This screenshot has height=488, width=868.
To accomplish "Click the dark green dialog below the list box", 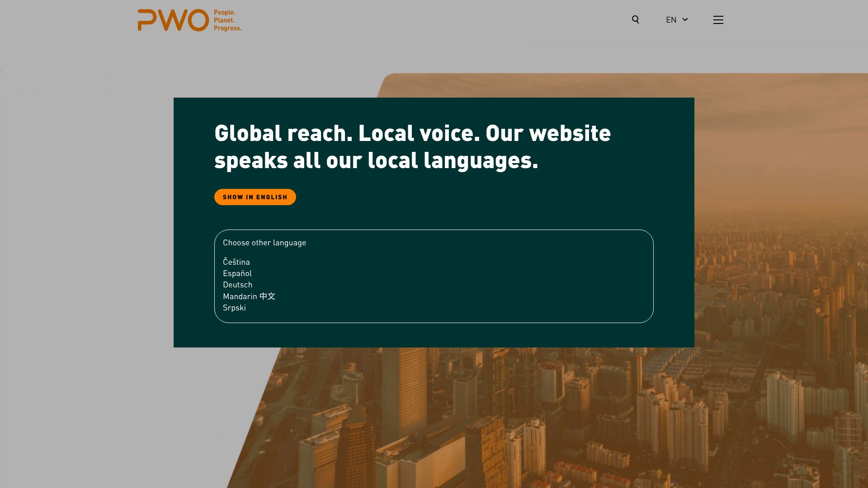I will click(x=434, y=335).
